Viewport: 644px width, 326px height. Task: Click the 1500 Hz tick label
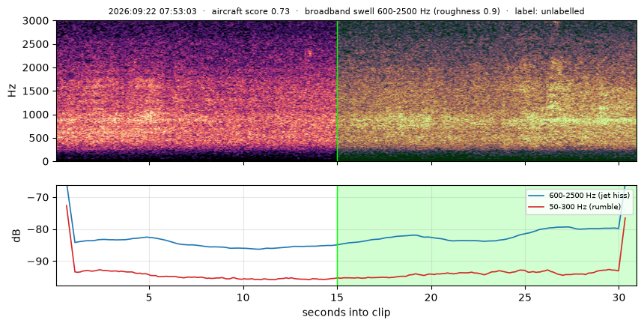37,91
